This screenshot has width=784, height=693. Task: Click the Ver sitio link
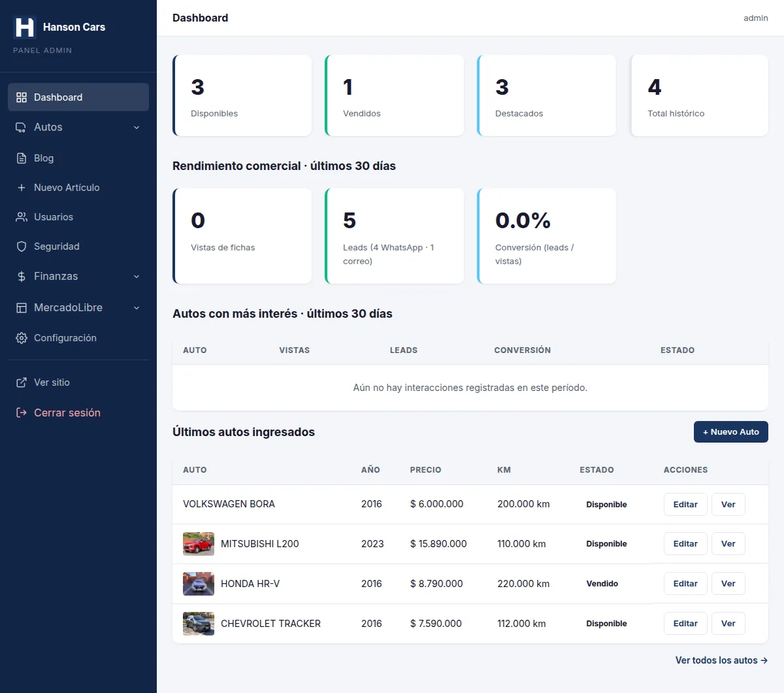[78, 382]
